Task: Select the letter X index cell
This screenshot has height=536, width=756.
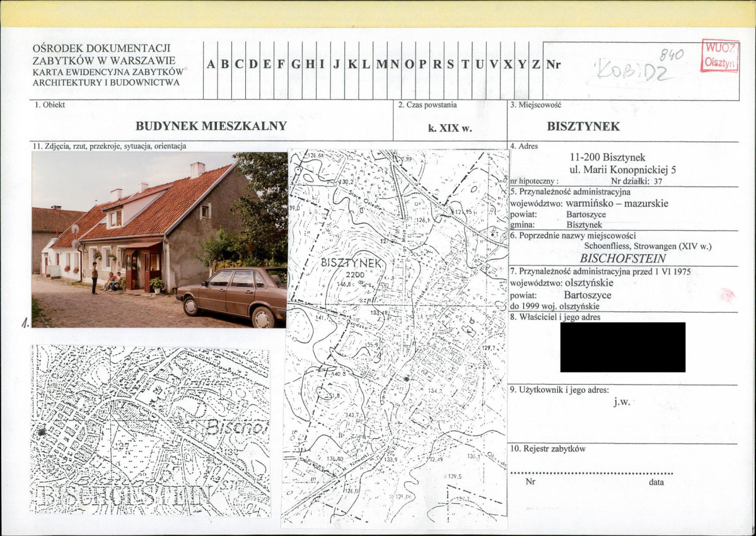Action: tap(508, 64)
